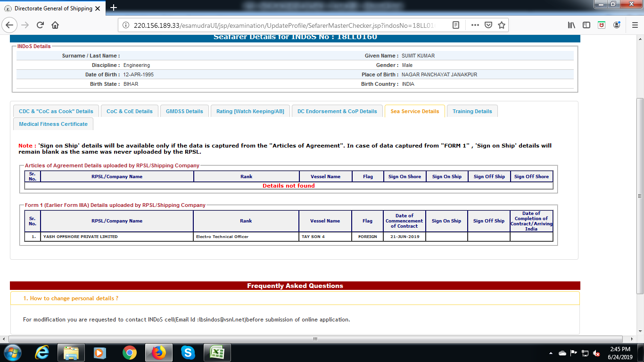
Task: Open the GMDSS Details tab
Action: click(x=184, y=111)
